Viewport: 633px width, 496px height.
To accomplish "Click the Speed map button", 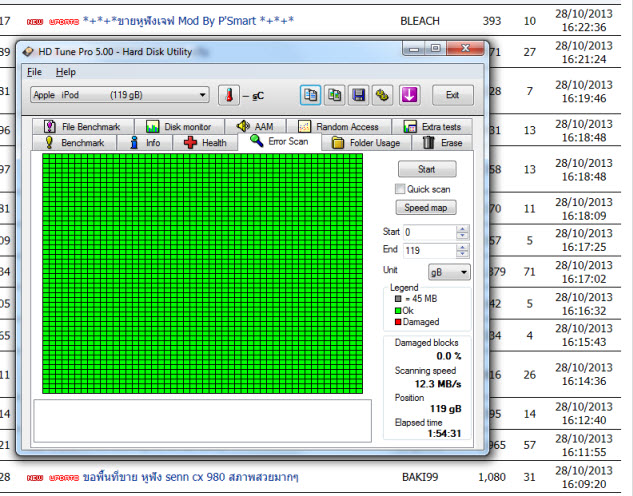I will (x=426, y=208).
